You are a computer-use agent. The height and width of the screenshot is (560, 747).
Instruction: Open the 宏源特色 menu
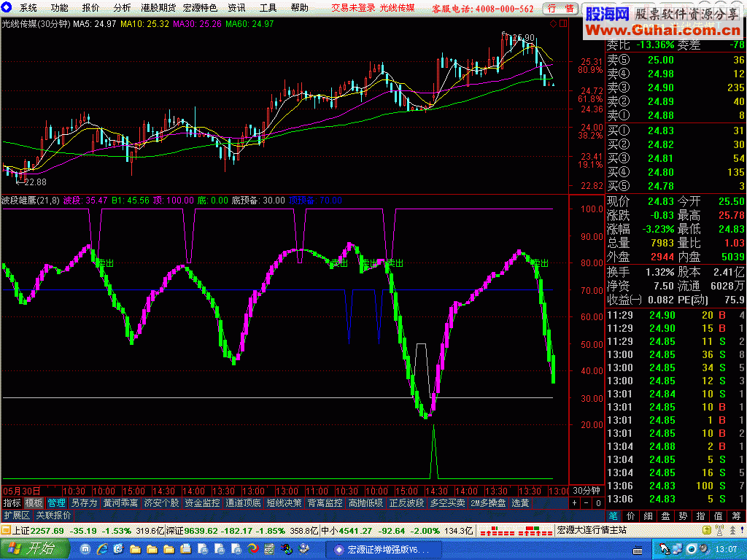pyautogui.click(x=200, y=8)
